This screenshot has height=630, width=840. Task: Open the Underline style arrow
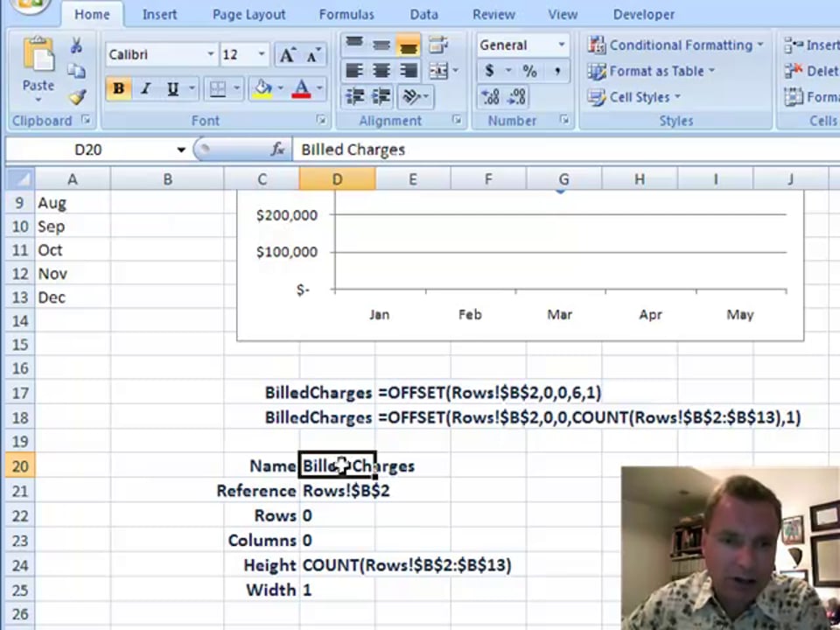(192, 89)
